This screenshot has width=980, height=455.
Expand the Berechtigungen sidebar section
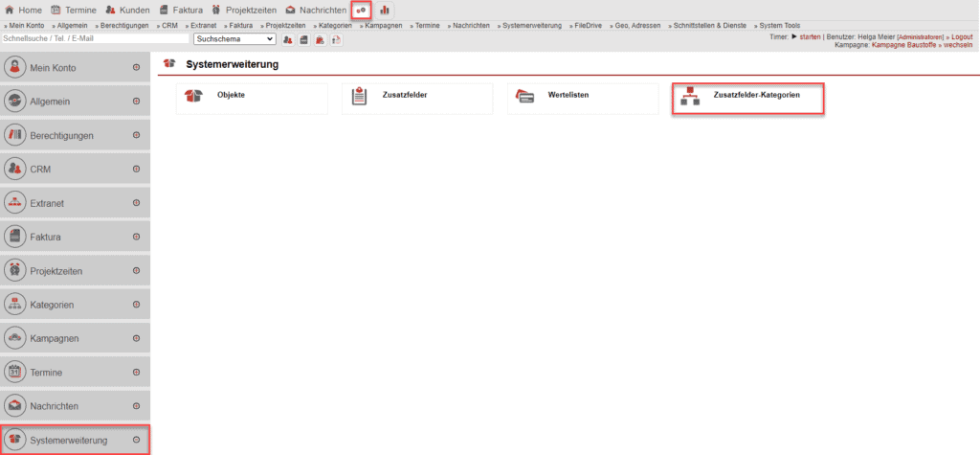pyautogui.click(x=136, y=135)
